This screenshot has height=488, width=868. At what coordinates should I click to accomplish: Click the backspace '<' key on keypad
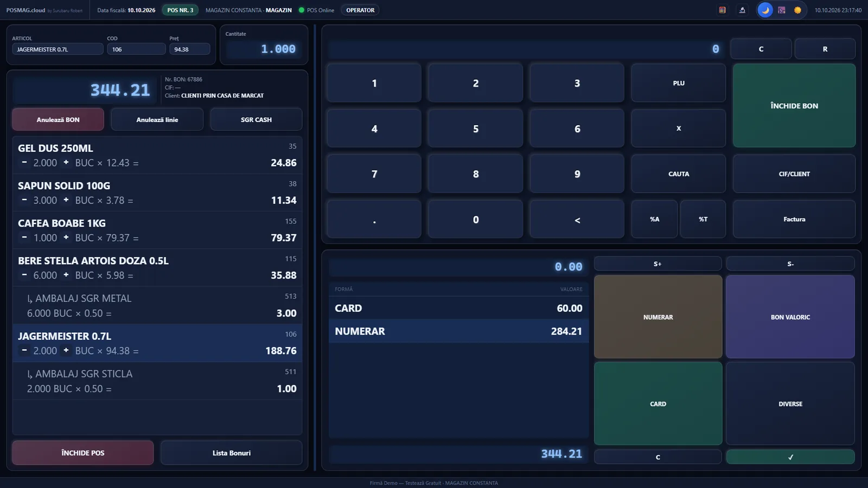pyautogui.click(x=577, y=220)
